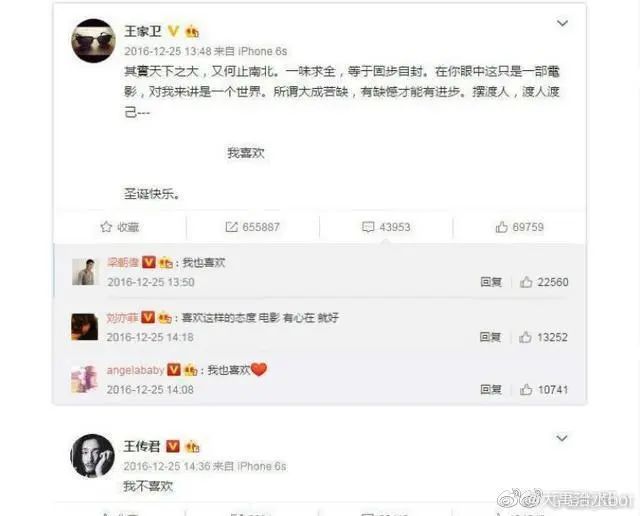Like the post with 69759 thumbs-up

point(501,227)
